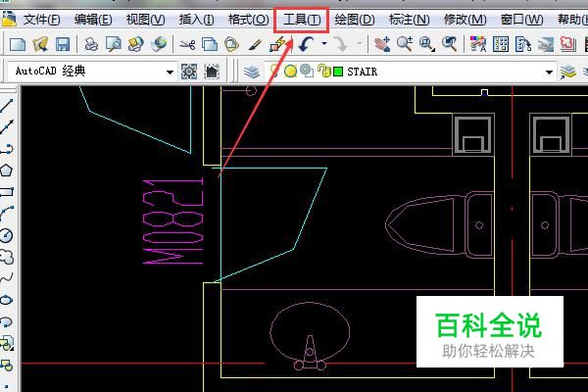The height and width of the screenshot is (392, 588).
Task: Select the Ellipse Arc tool
Action: click(7, 321)
